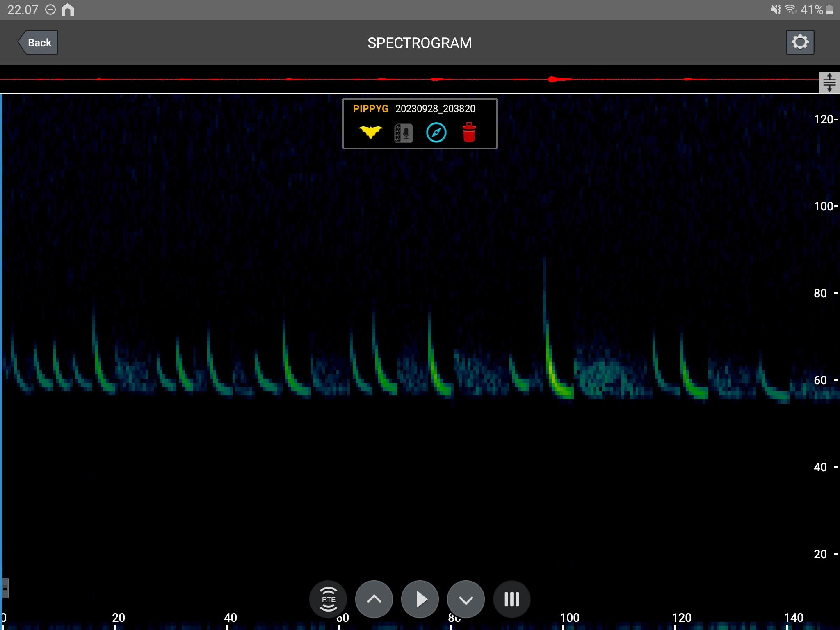Go to next recording with down chevron
Screen dimensions: 840x630
click(466, 599)
